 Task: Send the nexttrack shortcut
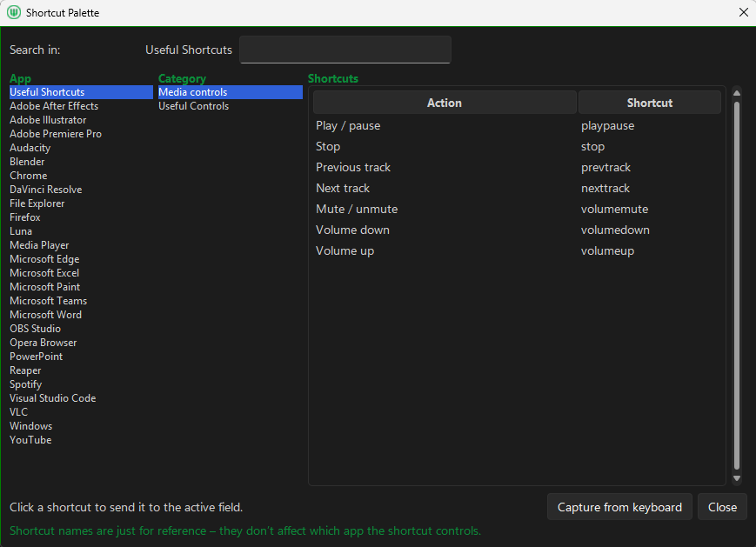click(605, 189)
